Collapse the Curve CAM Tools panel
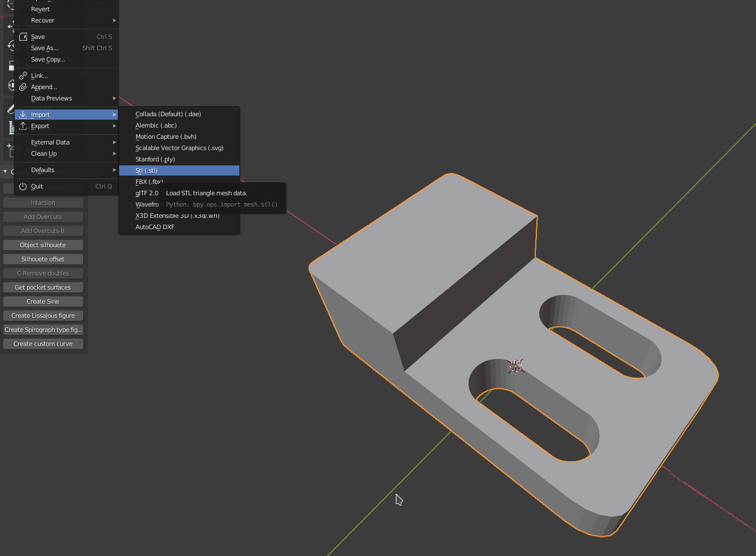Image resolution: width=756 pixels, height=556 pixels. [6, 171]
